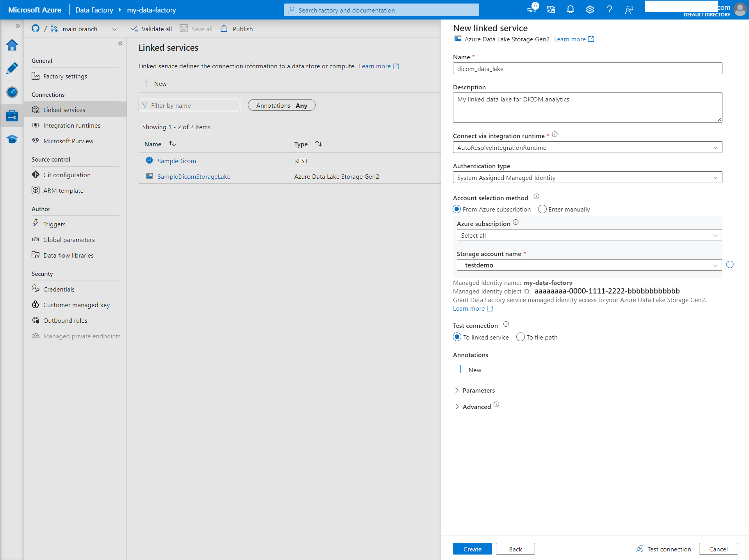
Task: Expand the left rail with double chevron
Action: (x=18, y=26)
